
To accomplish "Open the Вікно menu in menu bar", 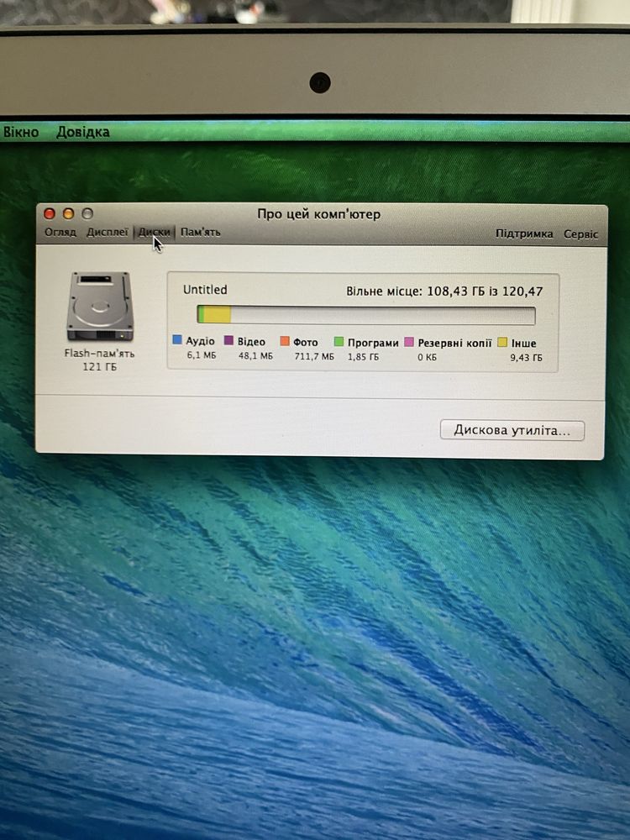I will tap(21, 132).
